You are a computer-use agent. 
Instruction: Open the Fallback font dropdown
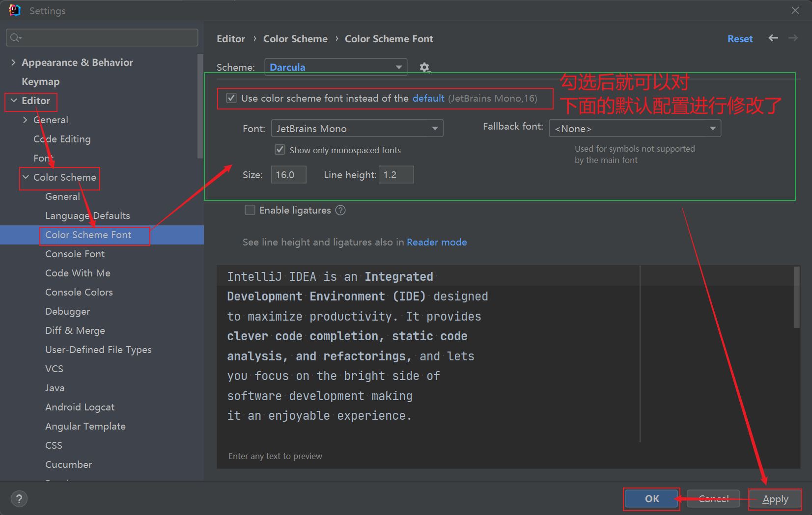click(x=635, y=129)
